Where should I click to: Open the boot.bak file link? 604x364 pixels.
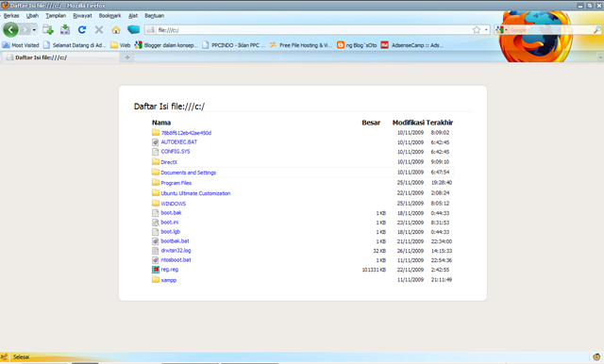point(171,213)
